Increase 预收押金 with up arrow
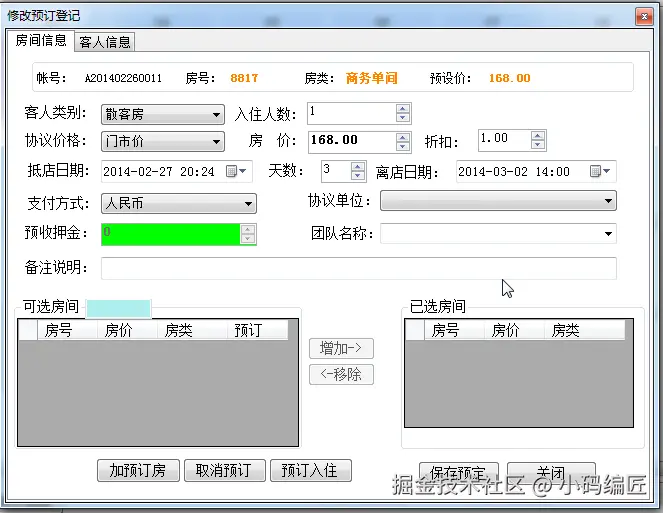 (248, 229)
